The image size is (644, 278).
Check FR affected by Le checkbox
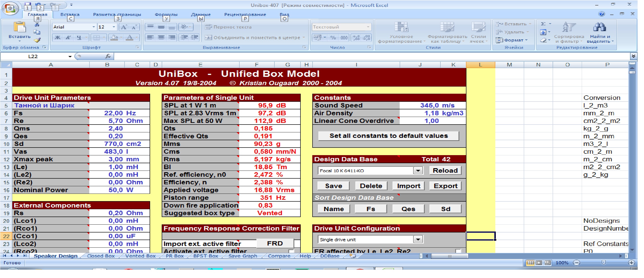(458, 251)
